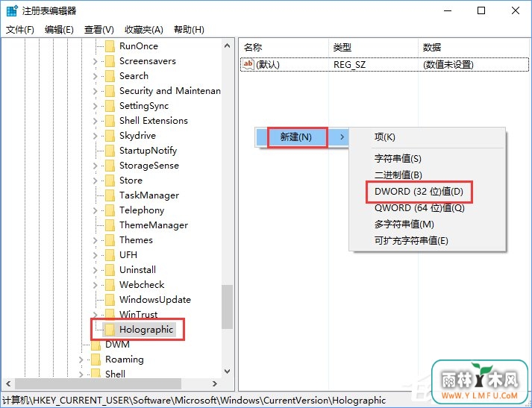Click horizontal scrollbar left arrow

click(x=8, y=384)
